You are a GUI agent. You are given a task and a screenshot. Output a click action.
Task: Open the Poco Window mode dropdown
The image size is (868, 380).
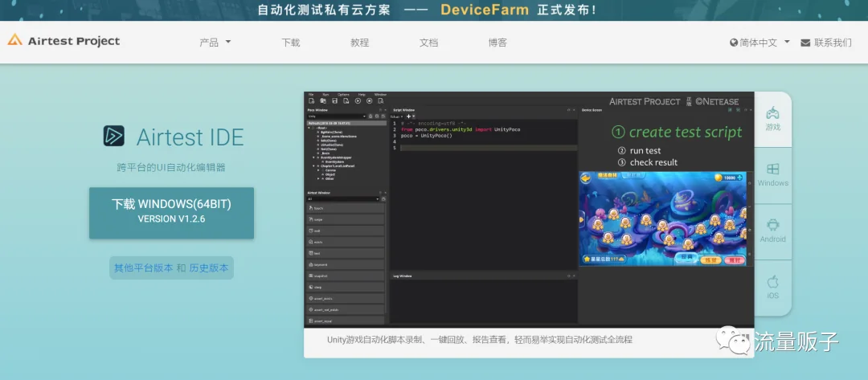pyautogui.click(x=337, y=116)
